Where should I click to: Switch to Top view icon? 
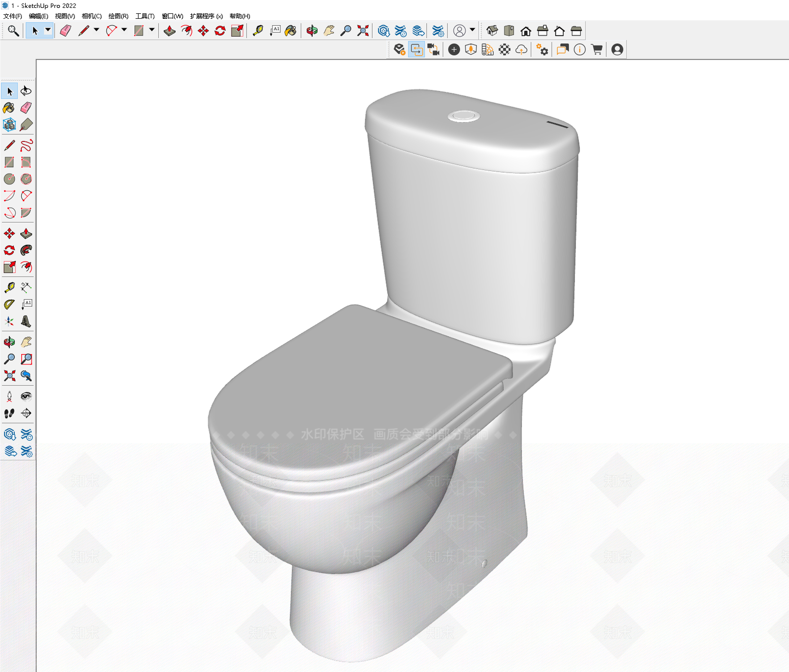coord(509,31)
